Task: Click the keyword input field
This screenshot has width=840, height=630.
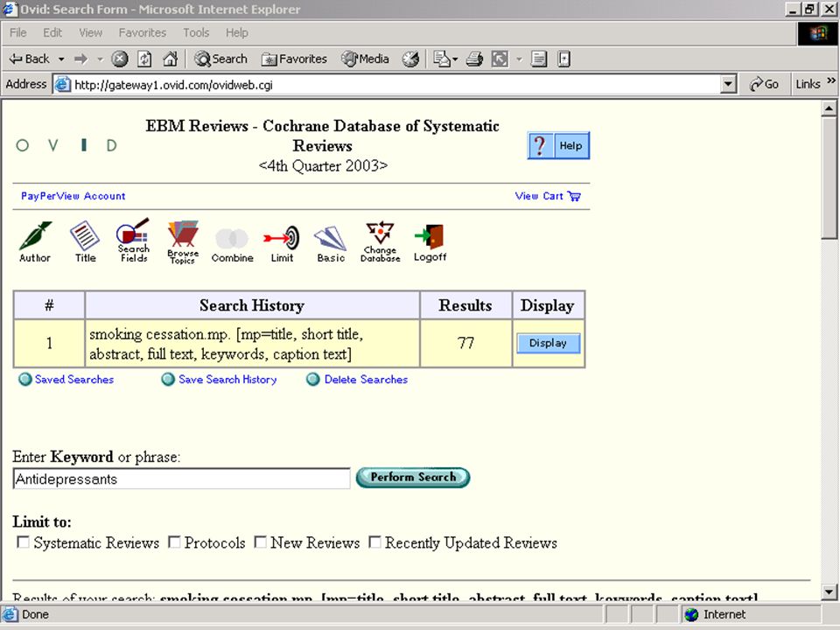Action: coord(182,479)
